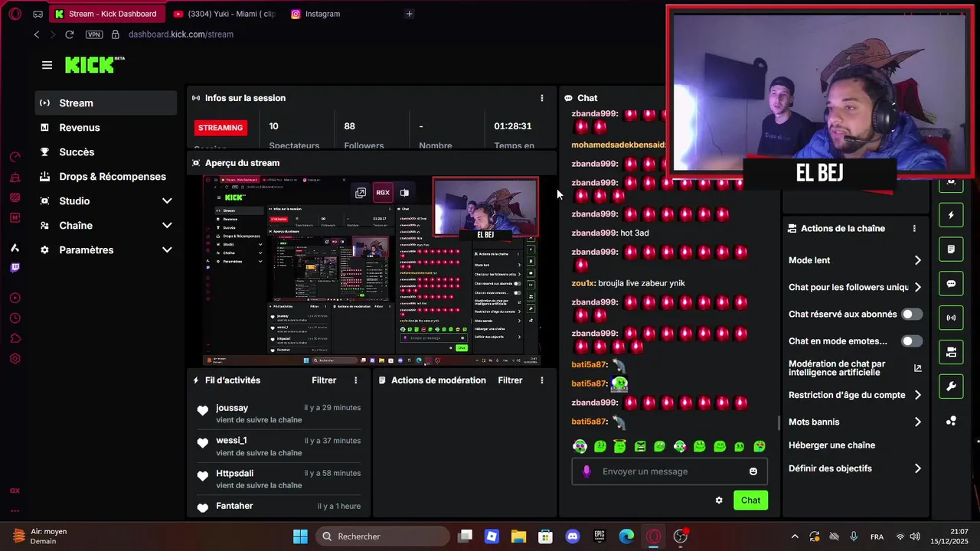980x551 pixels.
Task: Open Drops & Récompenses page
Action: [x=113, y=177]
